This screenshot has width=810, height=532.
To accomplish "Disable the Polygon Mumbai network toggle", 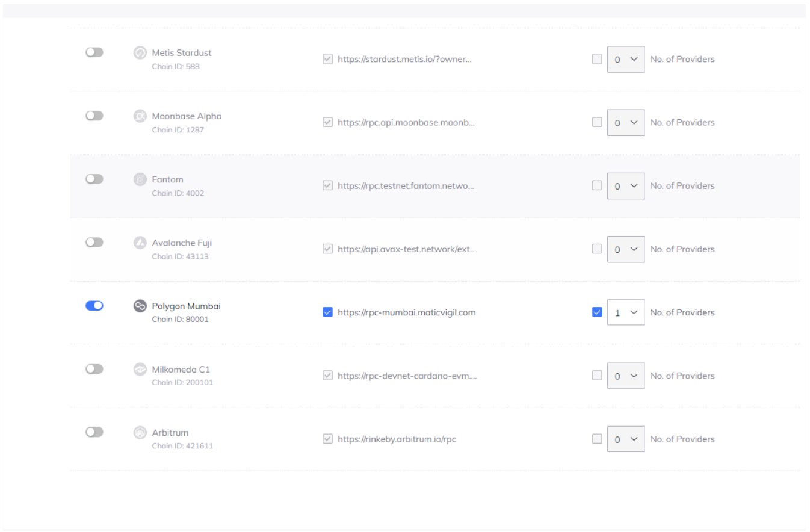I will click(94, 306).
